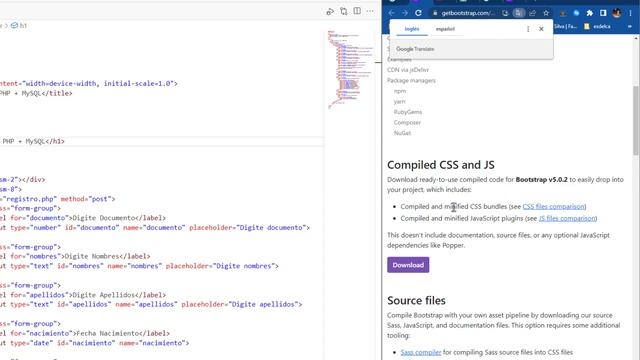Click the Fecha Nacimiento label text
Viewport: 640px width, 360px height.
107,333
